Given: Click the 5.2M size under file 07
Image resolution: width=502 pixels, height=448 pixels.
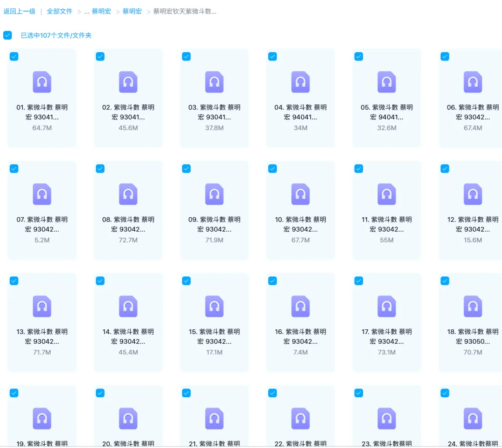Looking at the screenshot, I should [x=42, y=240].
